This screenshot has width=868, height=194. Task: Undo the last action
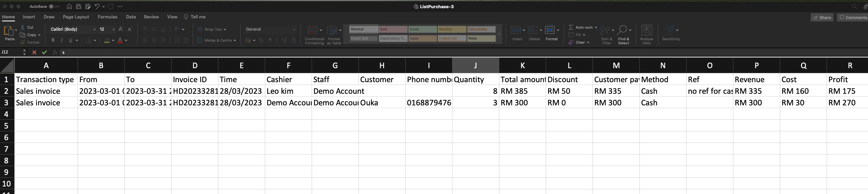(97, 6)
